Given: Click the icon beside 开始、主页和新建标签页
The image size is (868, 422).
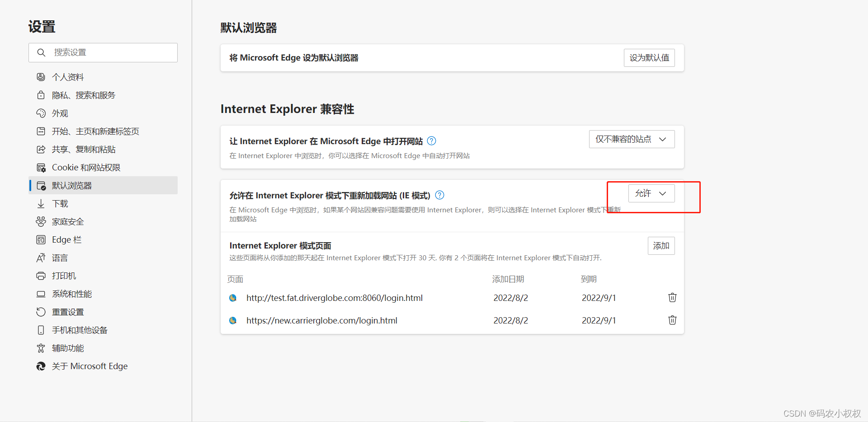Looking at the screenshot, I should pos(41,131).
